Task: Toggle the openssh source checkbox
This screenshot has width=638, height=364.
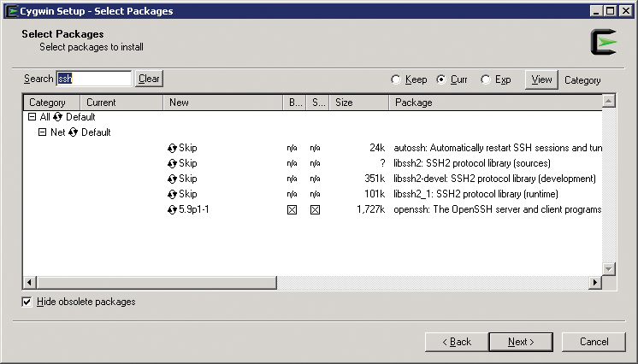Action: tap(315, 210)
